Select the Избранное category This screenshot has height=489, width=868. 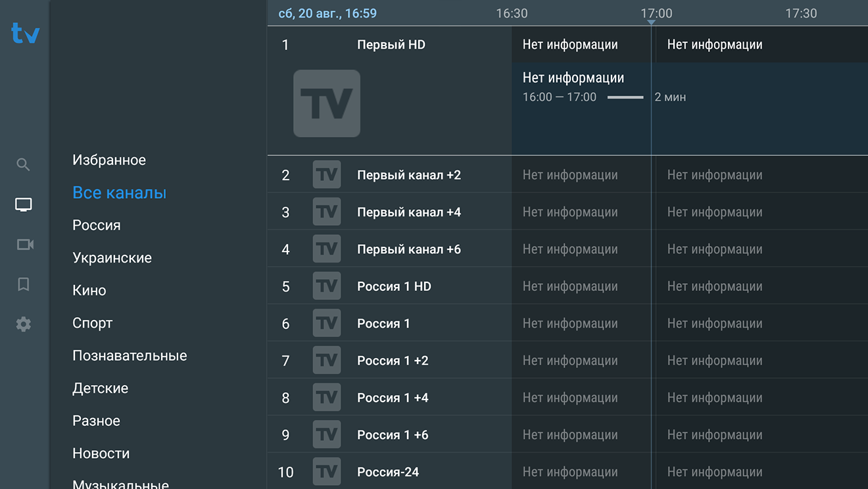point(109,160)
